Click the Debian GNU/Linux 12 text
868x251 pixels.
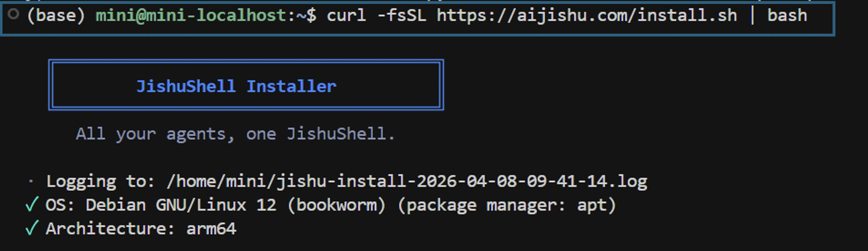tap(181, 205)
